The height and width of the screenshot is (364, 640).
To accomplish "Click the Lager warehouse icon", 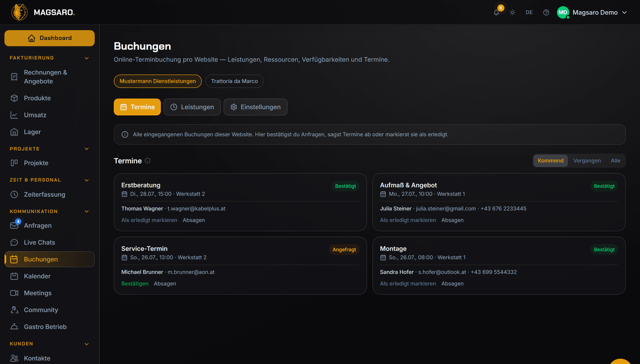I will click(14, 132).
